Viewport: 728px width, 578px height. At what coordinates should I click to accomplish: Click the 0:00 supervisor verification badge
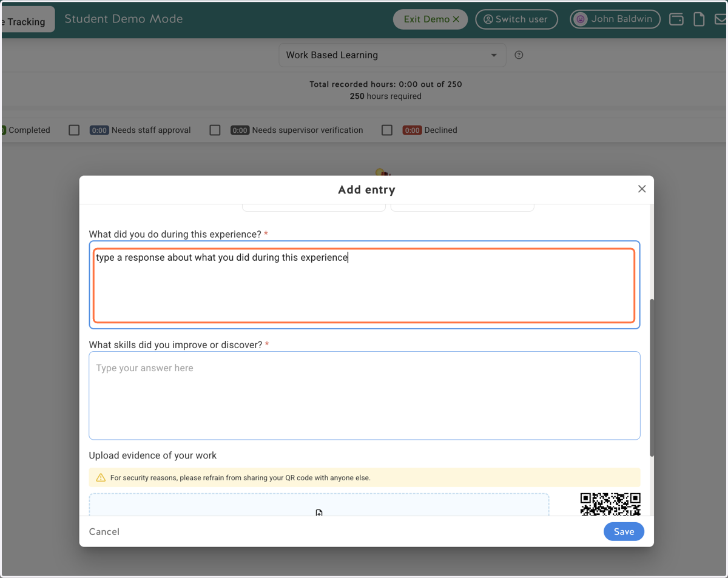pos(240,130)
